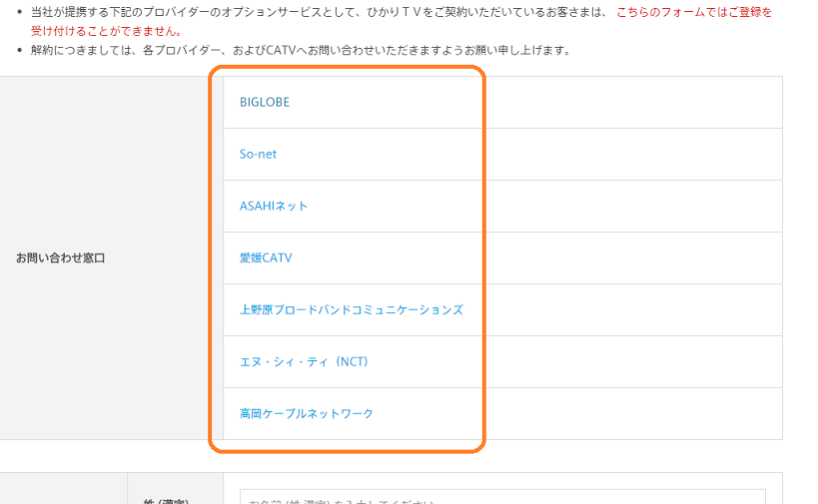The width and height of the screenshot is (818, 504).
Task: Click the red text 受け付けることができません
Action: (107, 31)
